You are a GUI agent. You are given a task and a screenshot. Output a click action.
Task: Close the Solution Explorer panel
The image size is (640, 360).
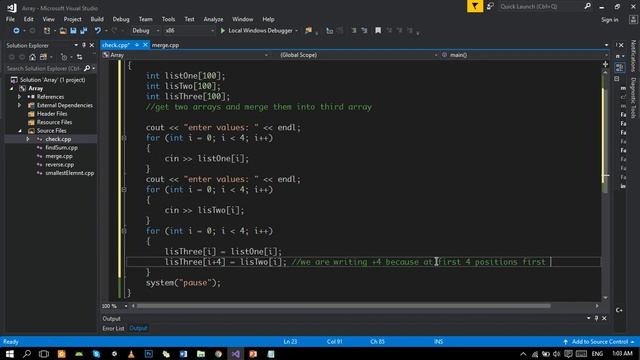coord(91,45)
